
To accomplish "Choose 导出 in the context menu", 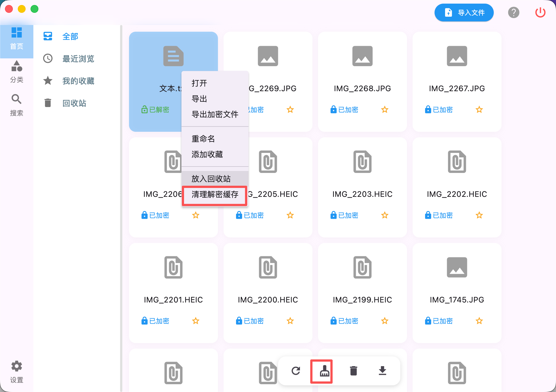I will click(215, 99).
